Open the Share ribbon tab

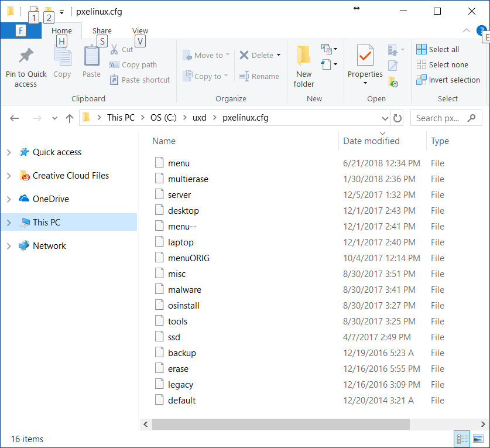(102, 31)
